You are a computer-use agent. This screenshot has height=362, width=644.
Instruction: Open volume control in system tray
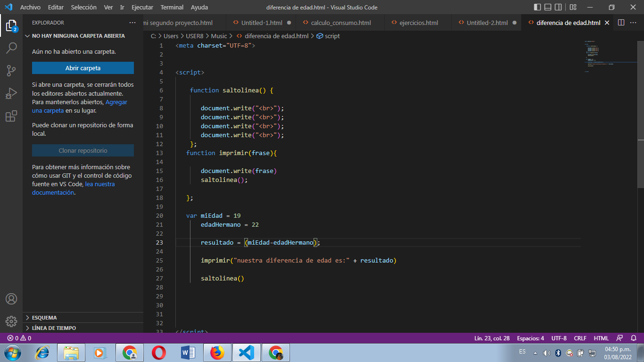click(x=546, y=353)
